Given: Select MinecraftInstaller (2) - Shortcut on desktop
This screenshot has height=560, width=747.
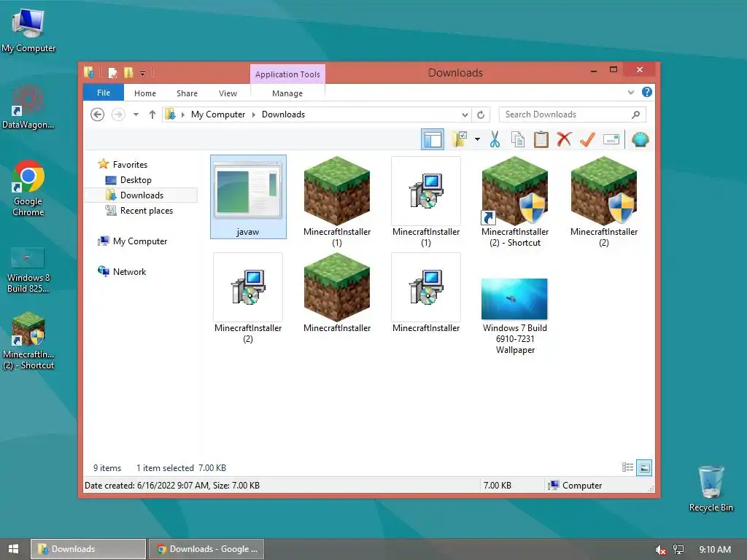Looking at the screenshot, I should click(x=28, y=341).
